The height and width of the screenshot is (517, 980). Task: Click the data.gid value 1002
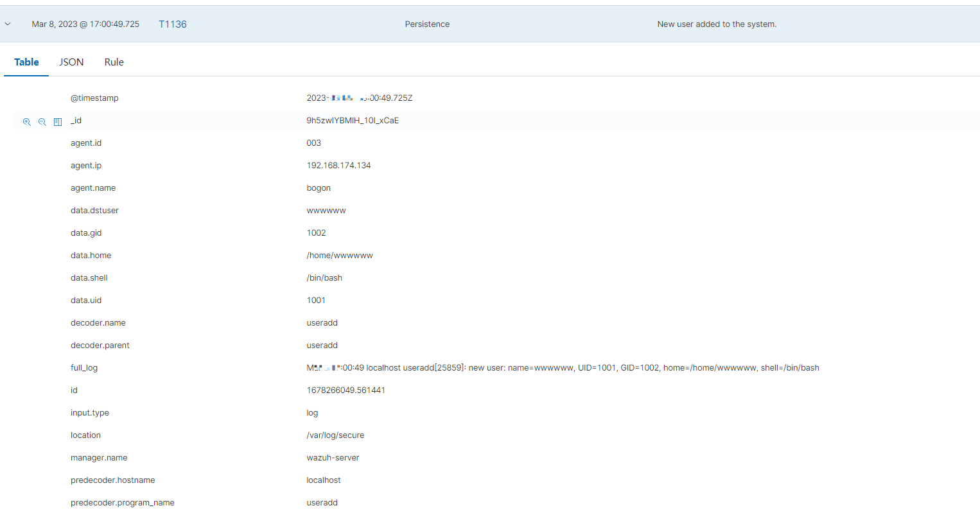tap(316, 233)
